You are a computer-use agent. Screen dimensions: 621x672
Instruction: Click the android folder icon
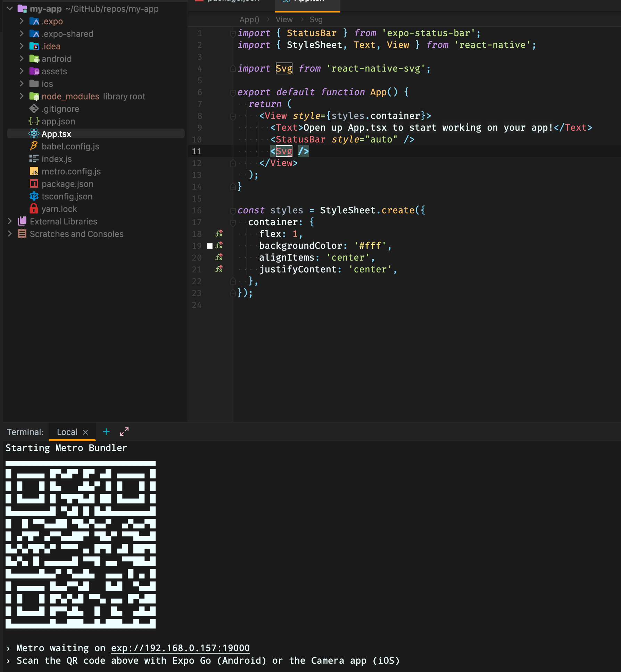[x=34, y=59]
